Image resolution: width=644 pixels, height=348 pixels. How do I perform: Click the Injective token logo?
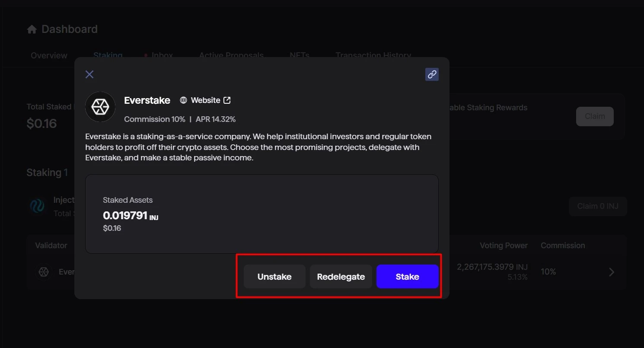click(37, 206)
